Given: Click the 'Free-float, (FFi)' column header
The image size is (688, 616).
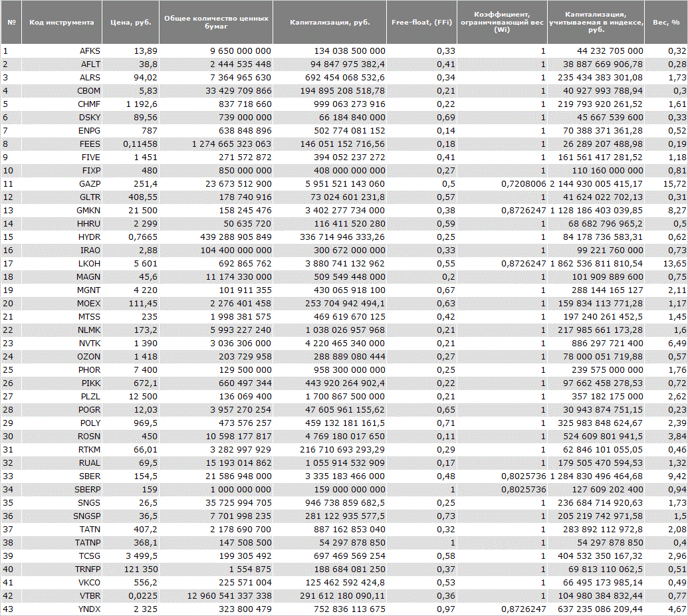Looking at the screenshot, I should pyautogui.click(x=421, y=23).
